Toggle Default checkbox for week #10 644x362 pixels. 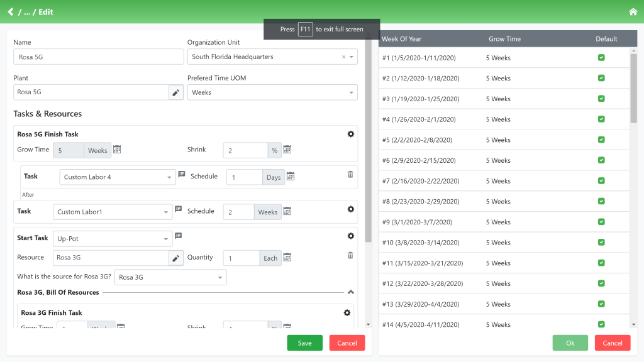click(601, 243)
